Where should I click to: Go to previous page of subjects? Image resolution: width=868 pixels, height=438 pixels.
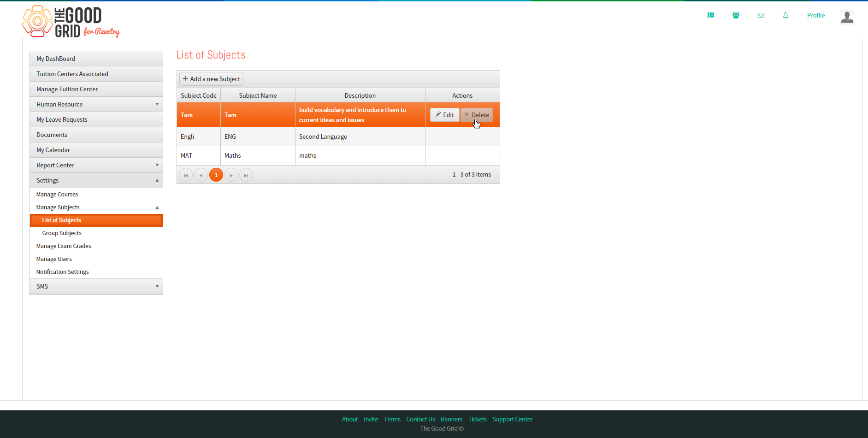point(201,175)
